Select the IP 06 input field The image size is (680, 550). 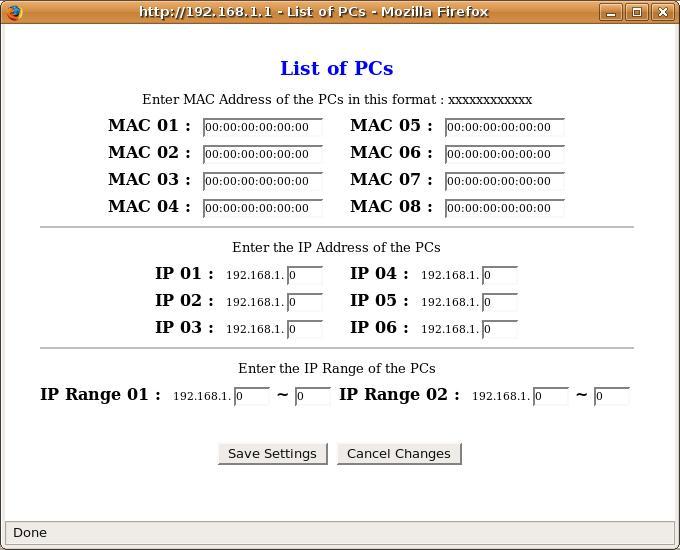pyautogui.click(x=499, y=329)
